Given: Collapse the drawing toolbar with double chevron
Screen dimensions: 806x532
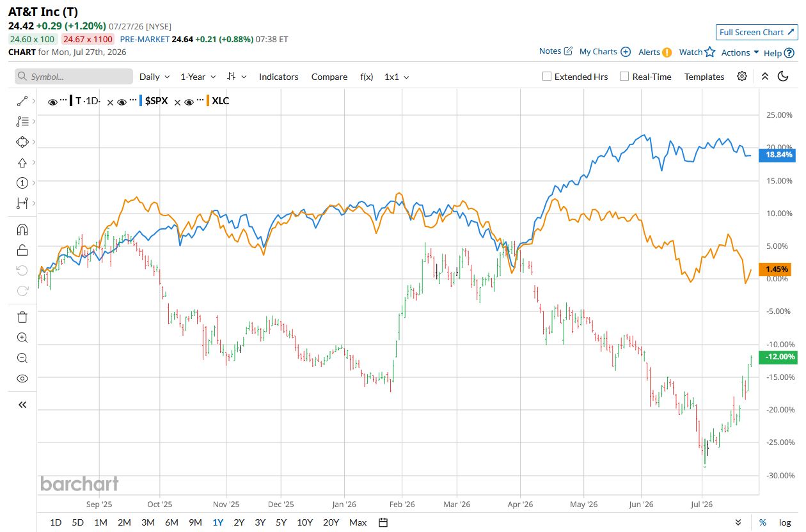Looking at the screenshot, I should pyautogui.click(x=22, y=405).
